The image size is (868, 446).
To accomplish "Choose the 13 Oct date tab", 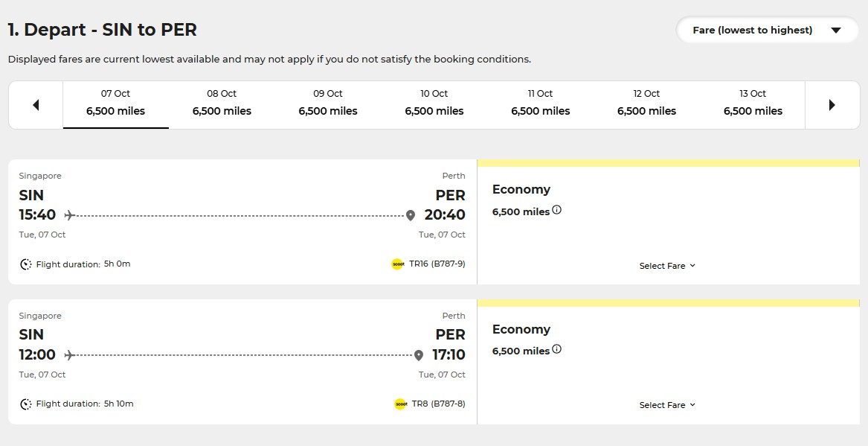I will (753, 103).
